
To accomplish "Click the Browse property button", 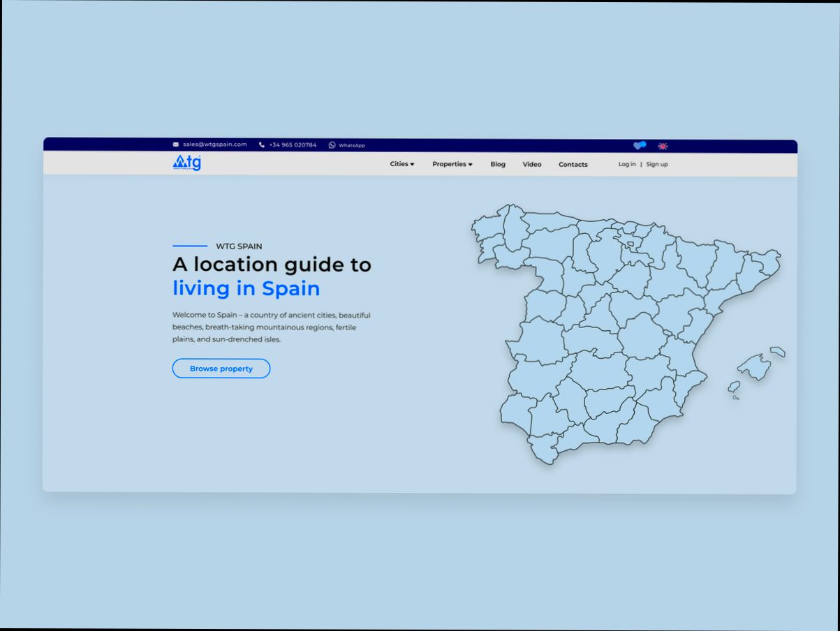I will [221, 369].
